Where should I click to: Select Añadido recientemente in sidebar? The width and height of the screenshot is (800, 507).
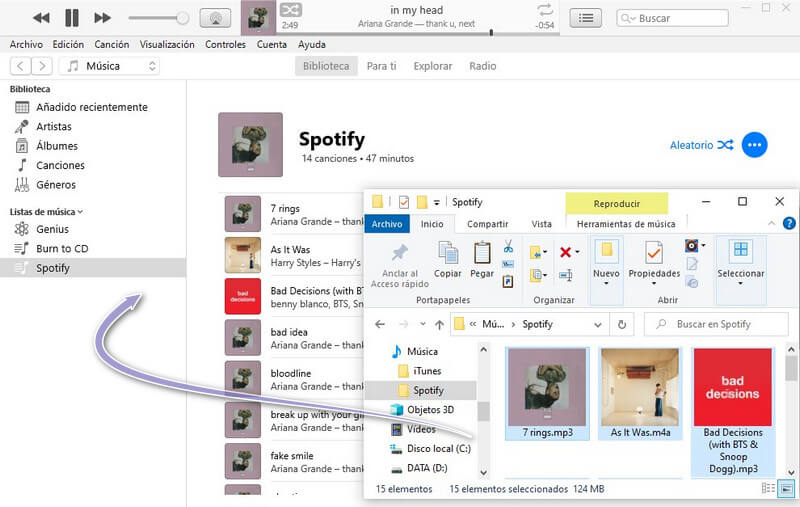pos(92,107)
